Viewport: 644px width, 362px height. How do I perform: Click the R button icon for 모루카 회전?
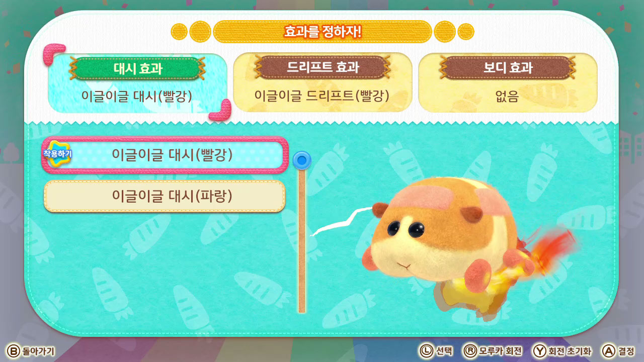pyautogui.click(x=470, y=351)
